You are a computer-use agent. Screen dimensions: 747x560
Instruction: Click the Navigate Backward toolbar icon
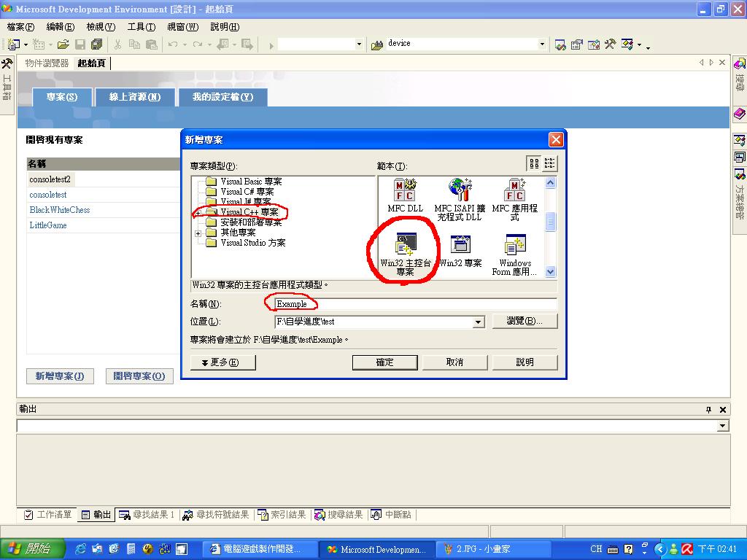click(x=223, y=44)
